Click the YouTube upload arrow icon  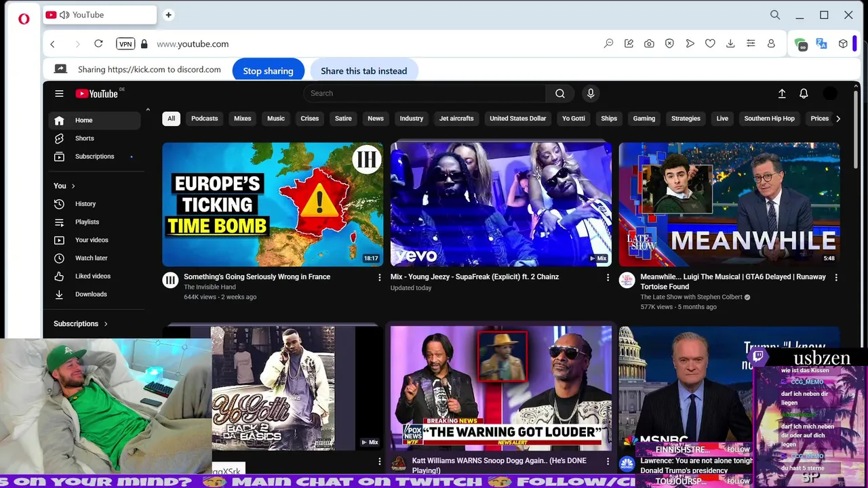(782, 94)
